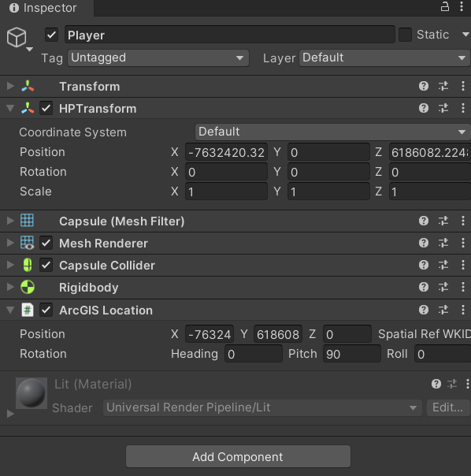Open the Layer dropdown showing Default
Image resolution: width=471 pixels, height=476 pixels.
pos(384,58)
